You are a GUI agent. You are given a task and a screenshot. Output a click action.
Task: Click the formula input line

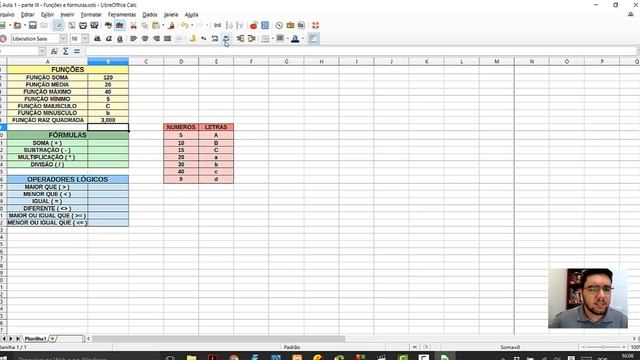click(361, 51)
